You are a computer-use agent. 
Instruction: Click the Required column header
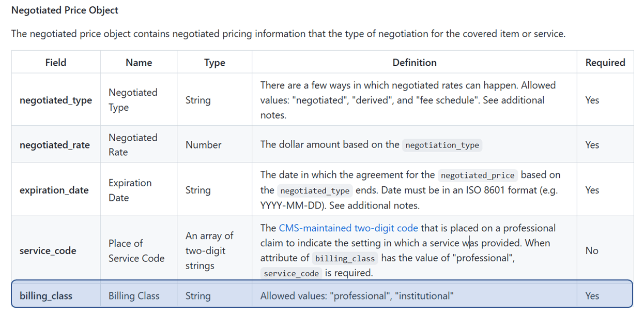[x=605, y=63]
